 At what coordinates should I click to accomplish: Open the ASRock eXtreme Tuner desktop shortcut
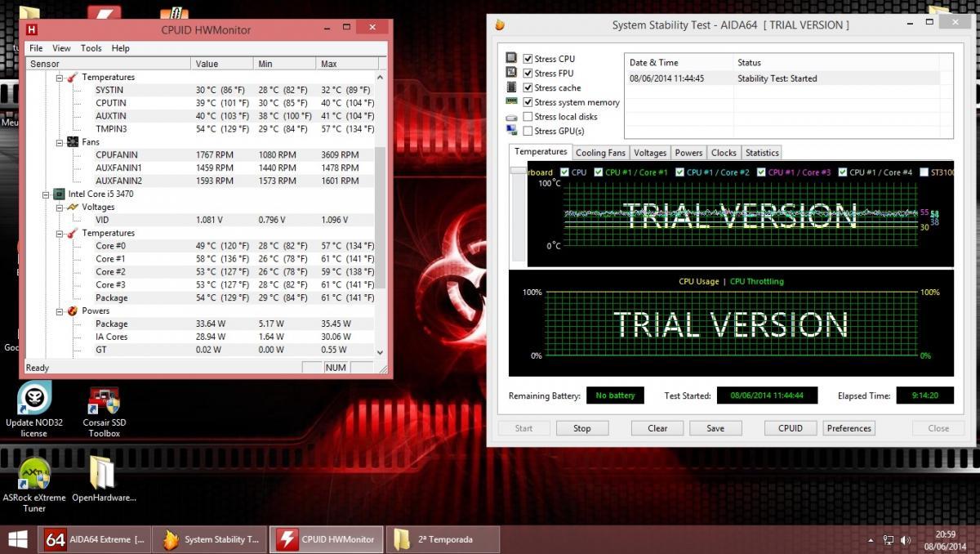point(34,485)
